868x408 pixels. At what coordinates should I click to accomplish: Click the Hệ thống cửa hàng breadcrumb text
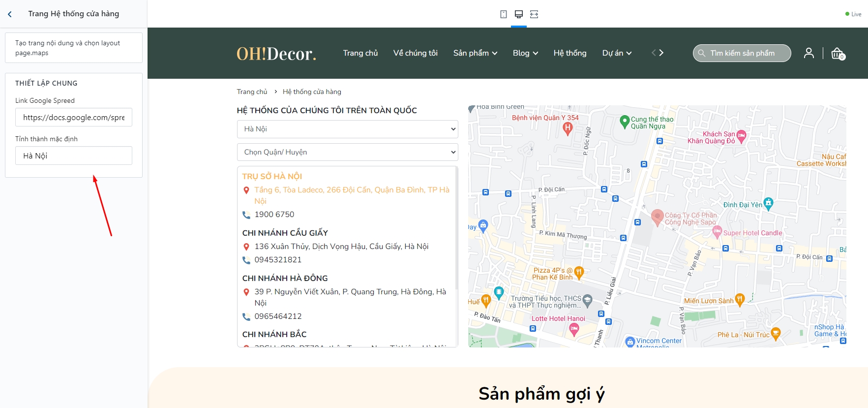click(312, 92)
